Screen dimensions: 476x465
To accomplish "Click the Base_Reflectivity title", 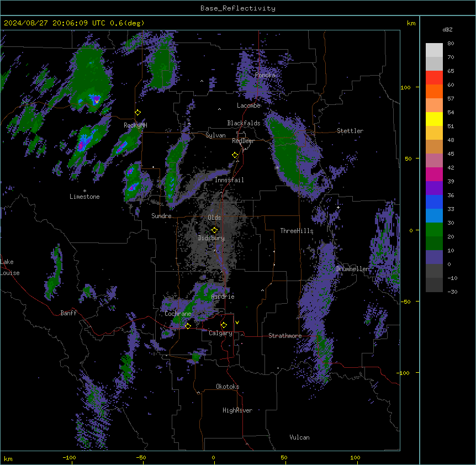I will pos(238,8).
